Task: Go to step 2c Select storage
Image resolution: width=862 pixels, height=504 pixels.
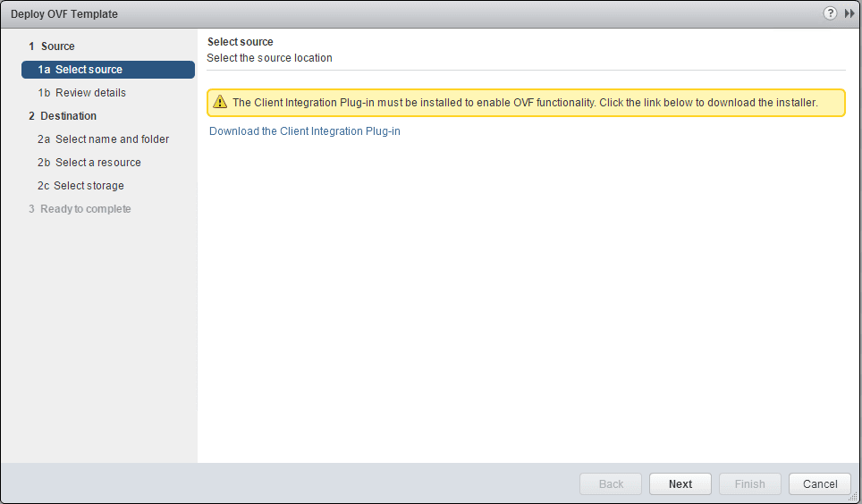Action: click(x=80, y=186)
